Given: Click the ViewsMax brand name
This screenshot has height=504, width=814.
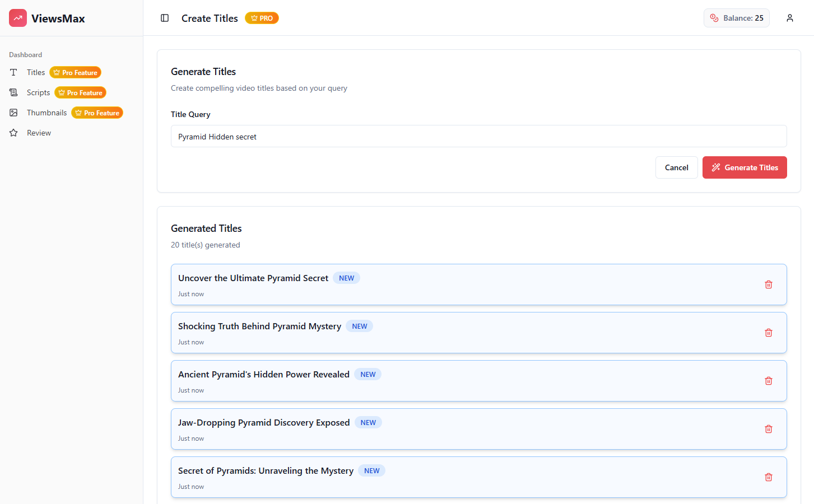Looking at the screenshot, I should point(58,18).
